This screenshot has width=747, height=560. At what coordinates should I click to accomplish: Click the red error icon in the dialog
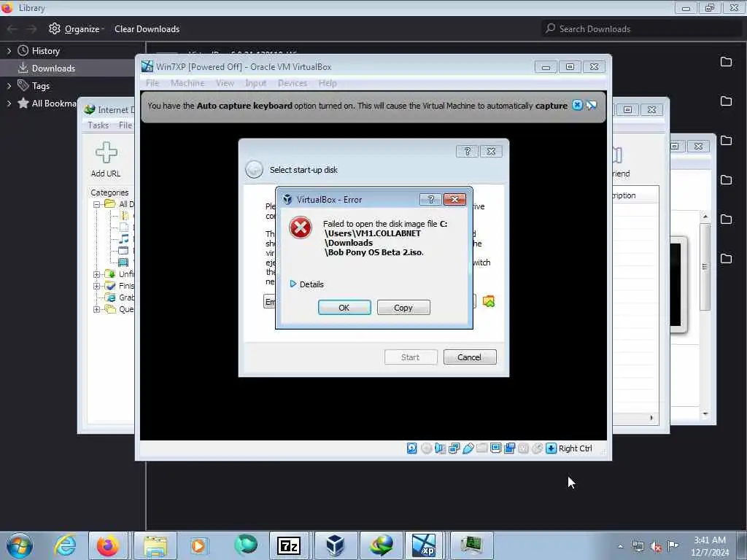tap(300, 228)
